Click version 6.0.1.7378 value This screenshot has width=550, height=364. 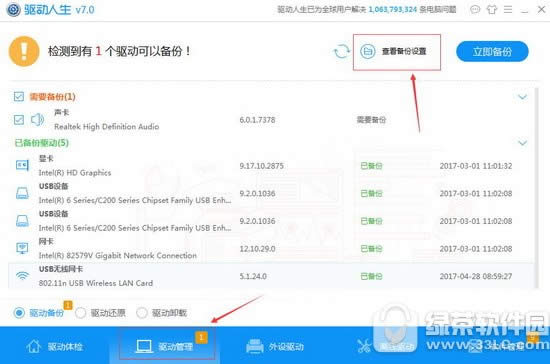tap(257, 120)
